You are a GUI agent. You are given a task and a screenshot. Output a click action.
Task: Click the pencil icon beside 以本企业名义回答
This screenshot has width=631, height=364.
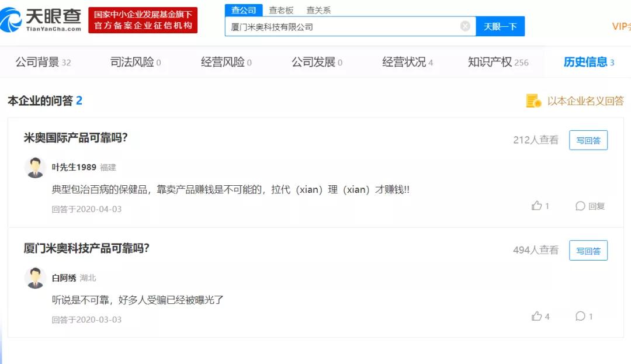[533, 100]
